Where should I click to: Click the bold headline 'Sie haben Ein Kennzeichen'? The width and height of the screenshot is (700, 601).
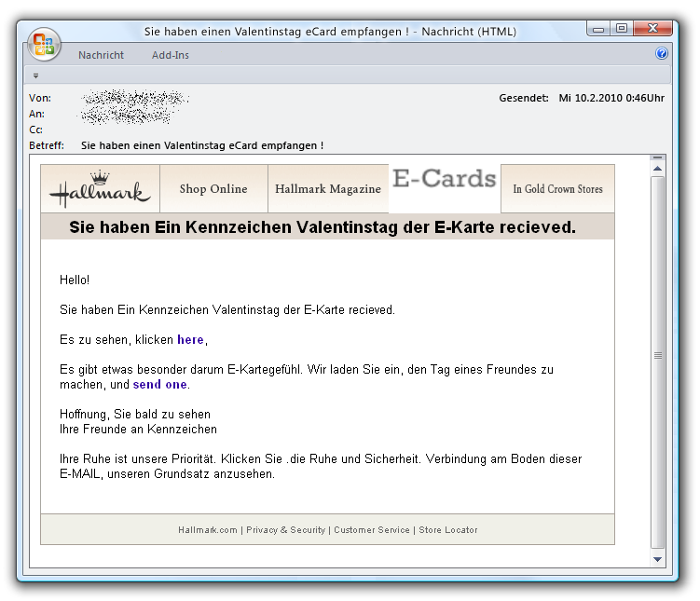pyautogui.click(x=323, y=226)
